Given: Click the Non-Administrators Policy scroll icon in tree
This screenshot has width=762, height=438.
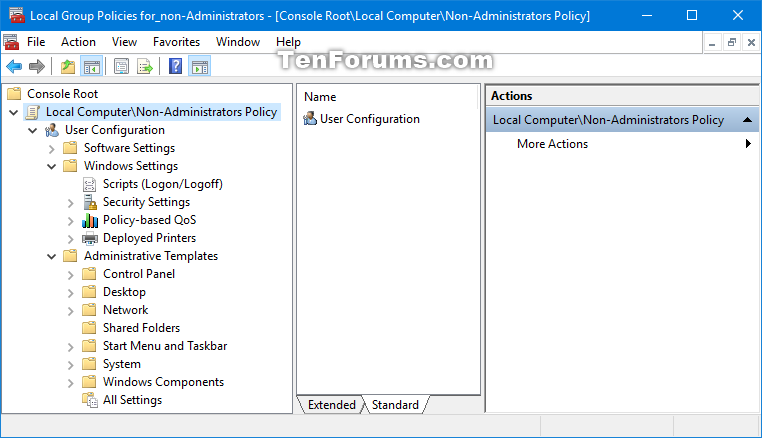Looking at the screenshot, I should pos(33,112).
